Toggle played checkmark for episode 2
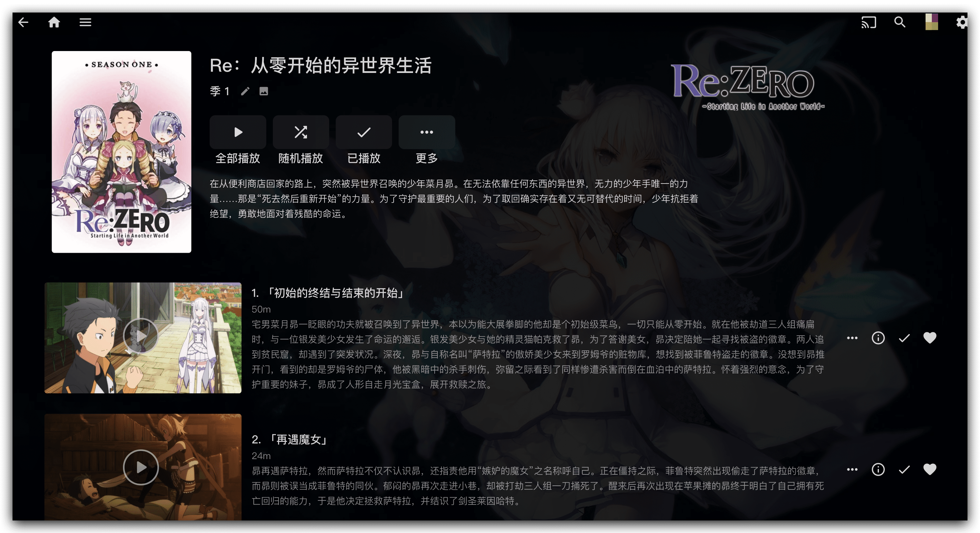980x533 pixels. click(904, 469)
